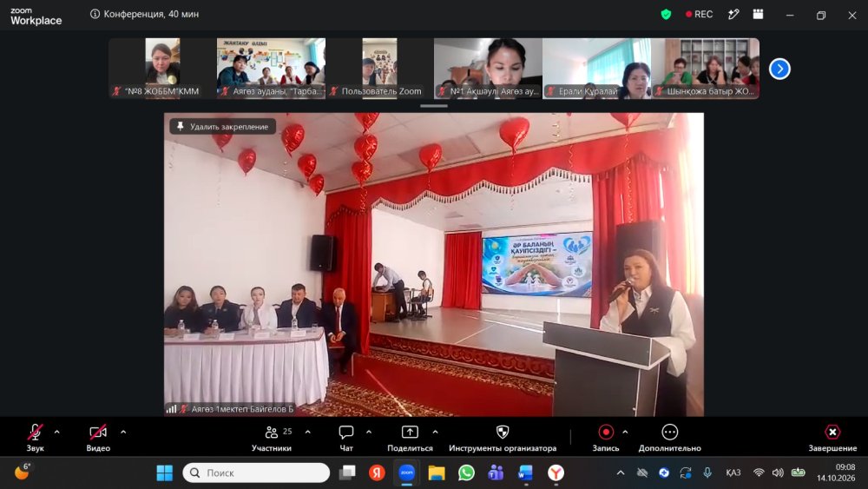The width and height of the screenshot is (868, 489).
Task: Expand video options arrow next to Видео
Action: point(123,432)
